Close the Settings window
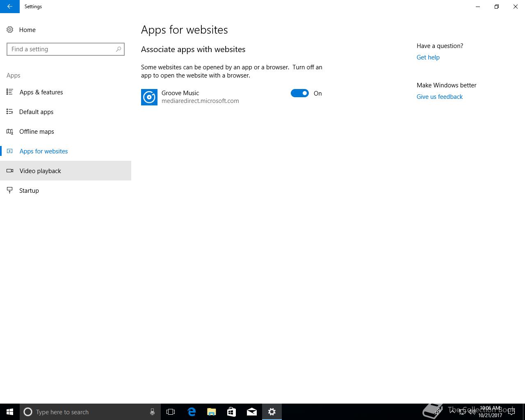The width and height of the screenshot is (525, 420). click(516, 7)
